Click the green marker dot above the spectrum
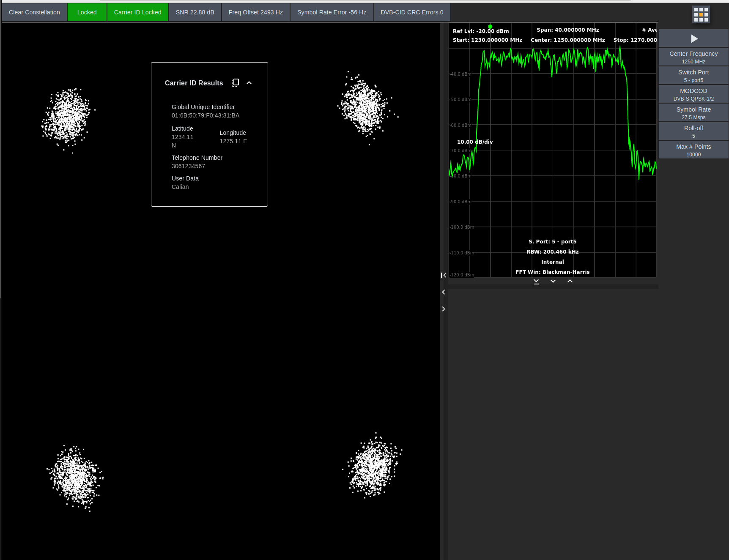Screen dimensions: 729x560 click(x=490, y=27)
